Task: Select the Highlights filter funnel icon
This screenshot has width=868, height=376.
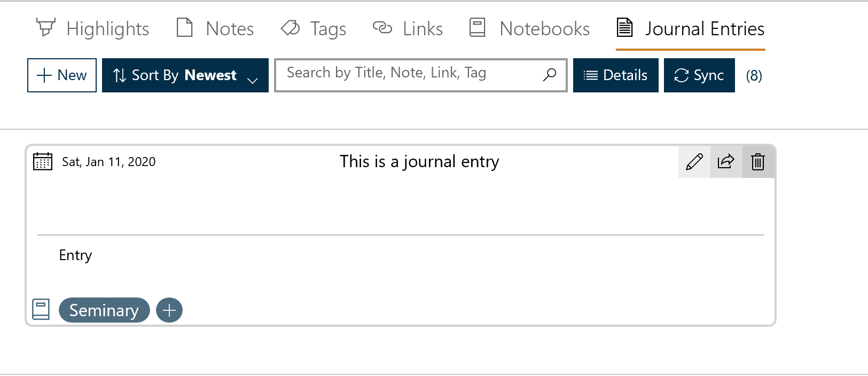Action: pyautogui.click(x=46, y=28)
